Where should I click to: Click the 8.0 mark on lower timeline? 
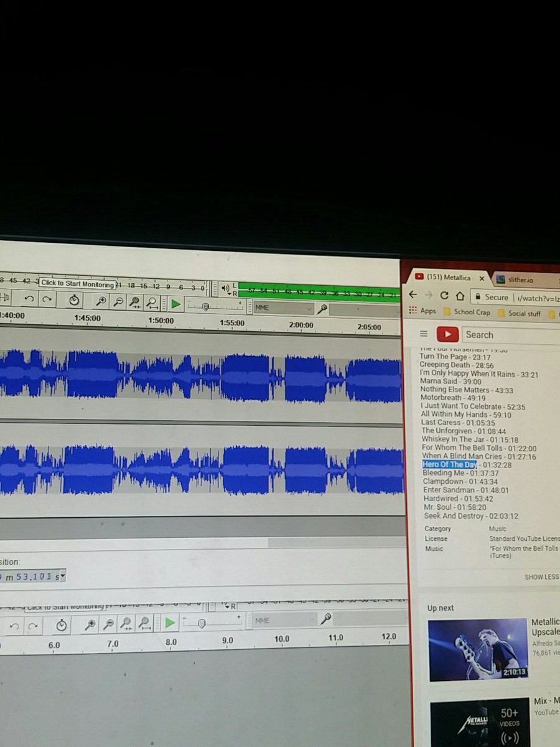coord(171,642)
